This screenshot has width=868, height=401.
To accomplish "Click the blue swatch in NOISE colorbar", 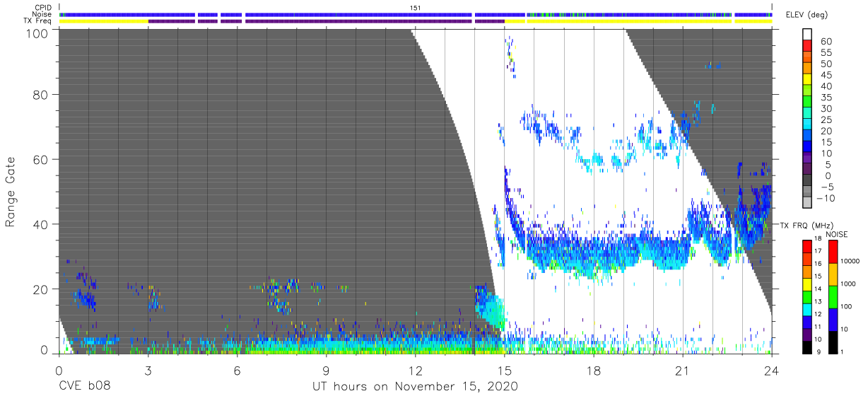I will point(833,319).
